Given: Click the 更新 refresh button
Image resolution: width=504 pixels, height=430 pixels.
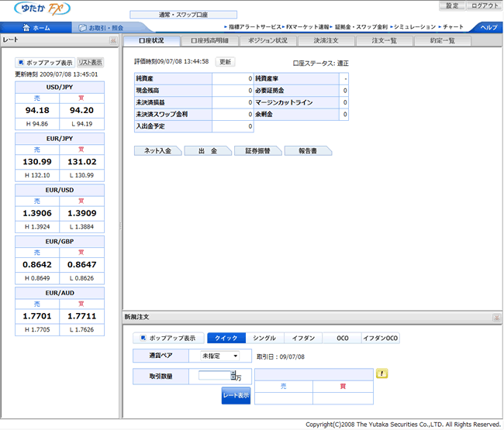Looking at the screenshot, I should coord(226,62).
